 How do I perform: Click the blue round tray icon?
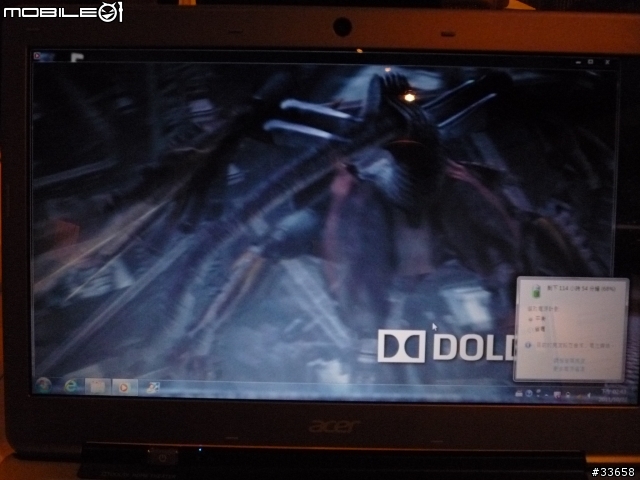tap(529, 393)
